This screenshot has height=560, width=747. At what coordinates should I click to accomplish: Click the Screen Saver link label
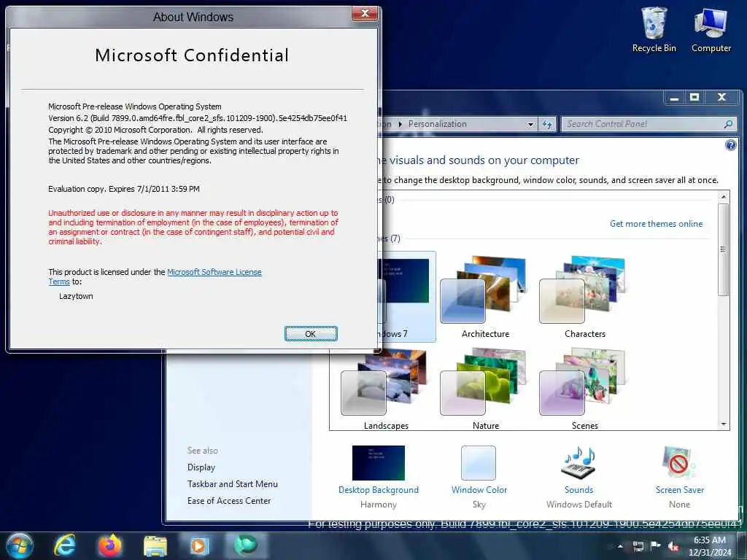click(679, 490)
